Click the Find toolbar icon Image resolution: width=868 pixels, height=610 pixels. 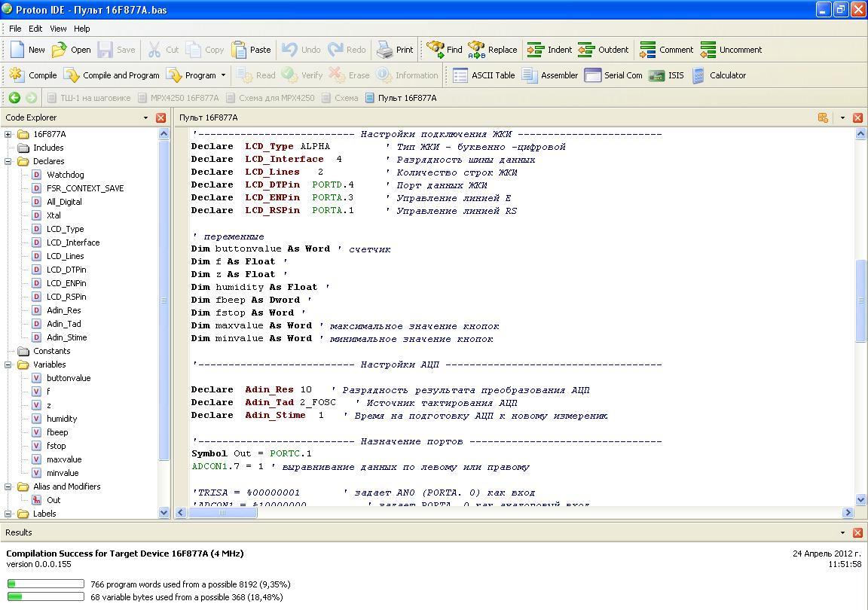coord(445,50)
